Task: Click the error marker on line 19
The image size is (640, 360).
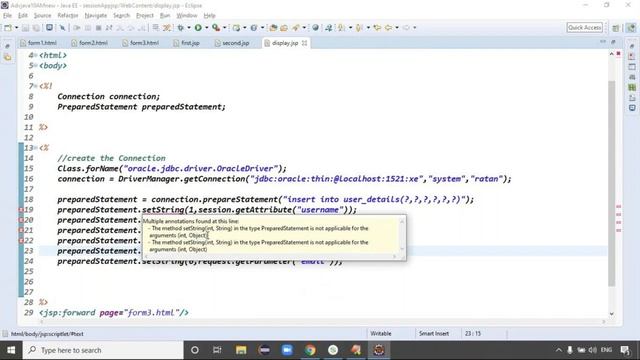Action: (x=21, y=210)
